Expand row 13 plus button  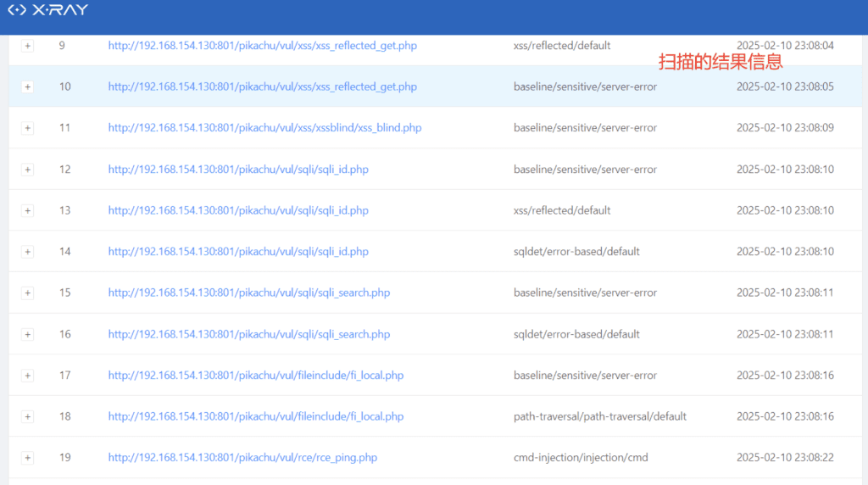click(x=27, y=210)
